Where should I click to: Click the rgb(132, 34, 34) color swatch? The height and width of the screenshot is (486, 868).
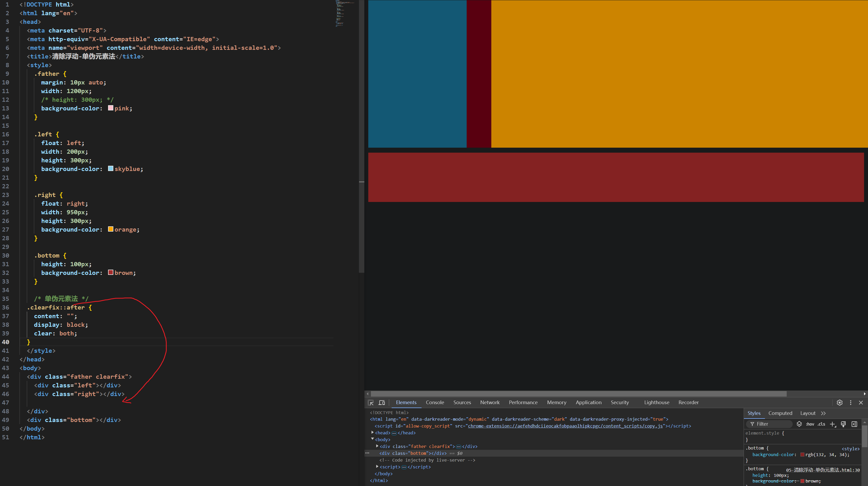click(802, 455)
